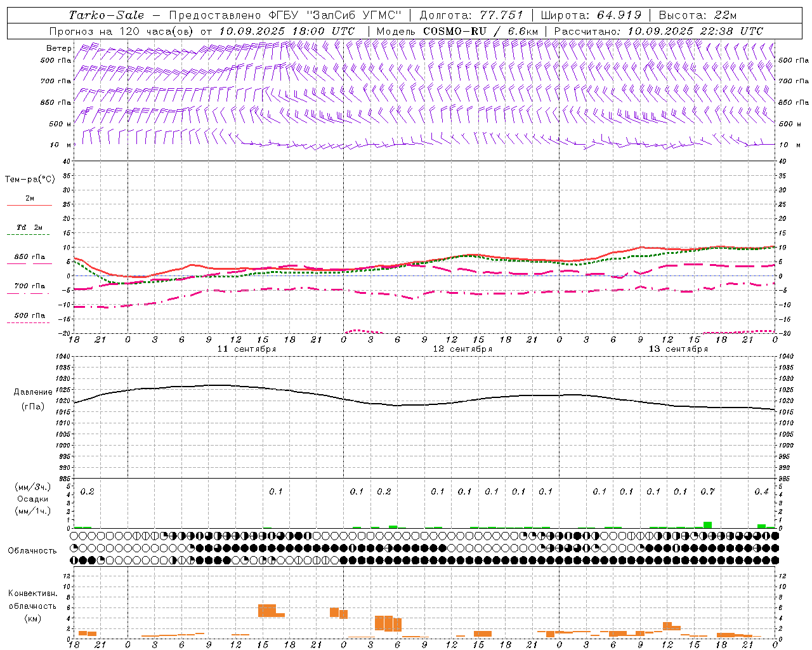Select the elevation label Высота: 22м
The height and width of the screenshot is (650, 812).
[698, 15]
